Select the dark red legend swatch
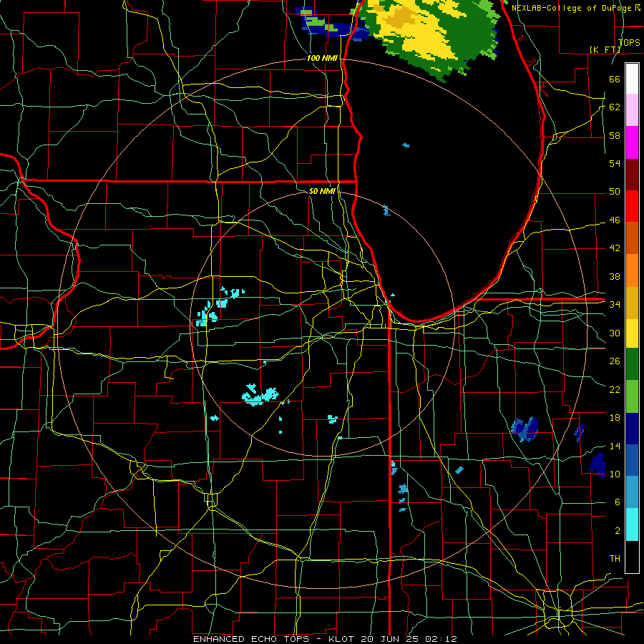 [x=632, y=174]
